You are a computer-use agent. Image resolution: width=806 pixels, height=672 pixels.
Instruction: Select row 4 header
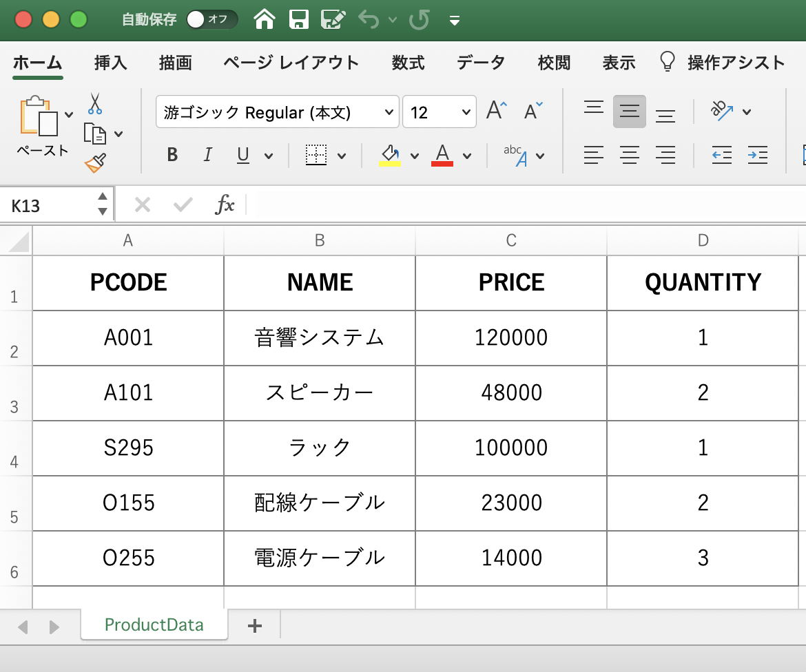[x=15, y=448]
